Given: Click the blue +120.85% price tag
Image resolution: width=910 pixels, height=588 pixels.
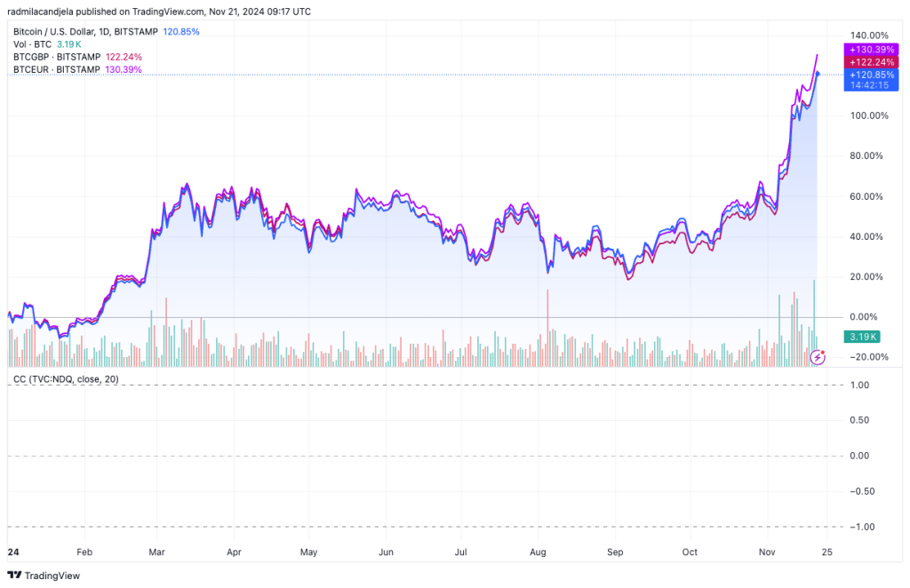Looking at the screenshot, I should coord(872,75).
